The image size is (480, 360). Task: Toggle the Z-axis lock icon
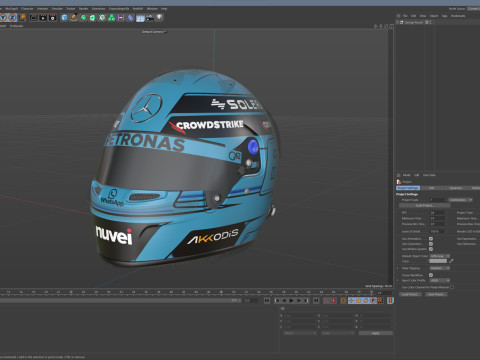(x=12, y=17)
